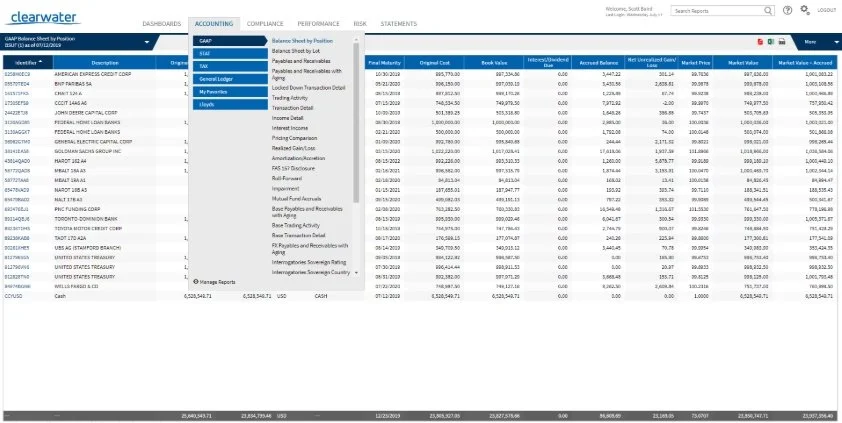Click the WELLS FARGO & CO cell
842x423 pixels.
[x=76, y=286]
